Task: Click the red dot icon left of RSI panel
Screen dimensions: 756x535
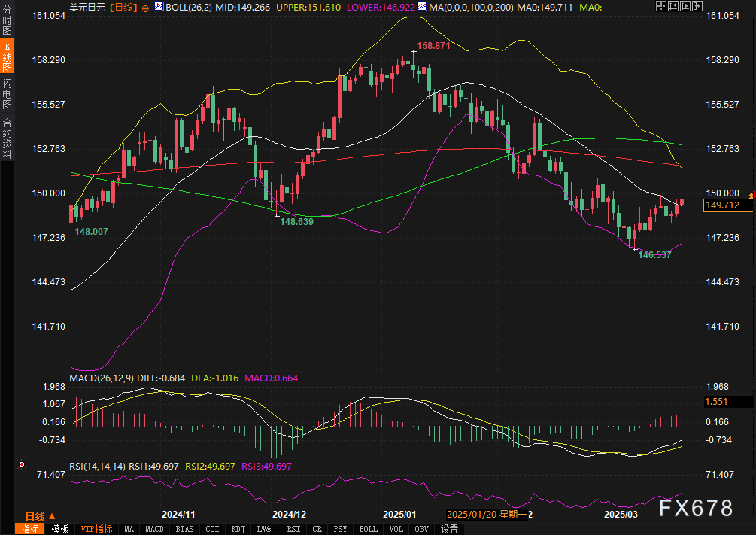Action: (x=22, y=465)
